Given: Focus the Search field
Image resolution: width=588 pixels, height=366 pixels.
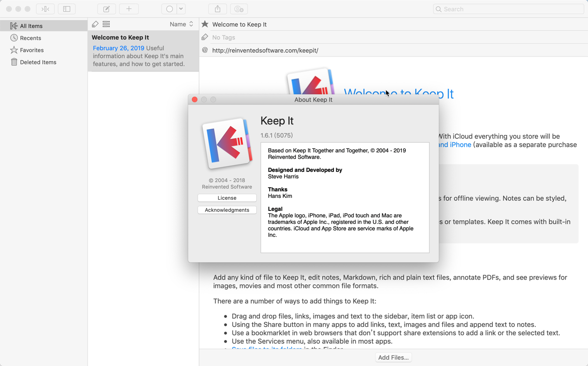Looking at the screenshot, I should coord(508,9).
